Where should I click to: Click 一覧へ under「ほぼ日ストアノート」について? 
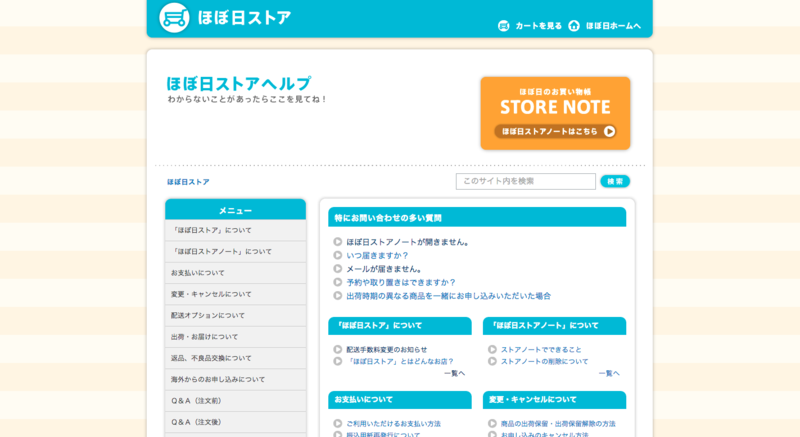click(x=609, y=373)
